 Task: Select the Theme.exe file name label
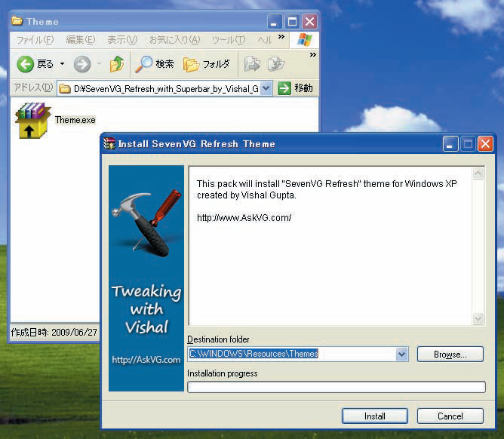point(75,120)
